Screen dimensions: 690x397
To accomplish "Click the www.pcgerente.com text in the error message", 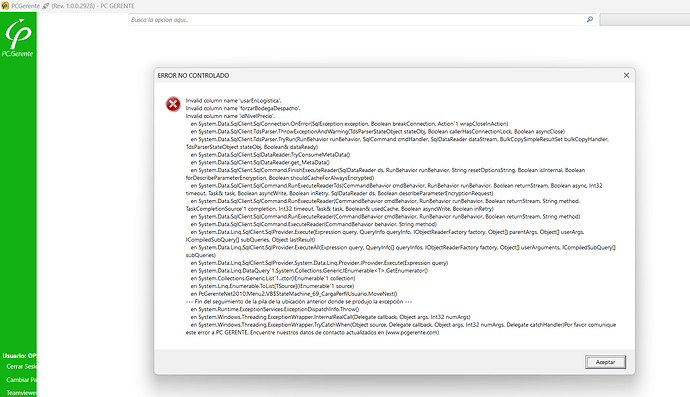I will coord(413,333).
